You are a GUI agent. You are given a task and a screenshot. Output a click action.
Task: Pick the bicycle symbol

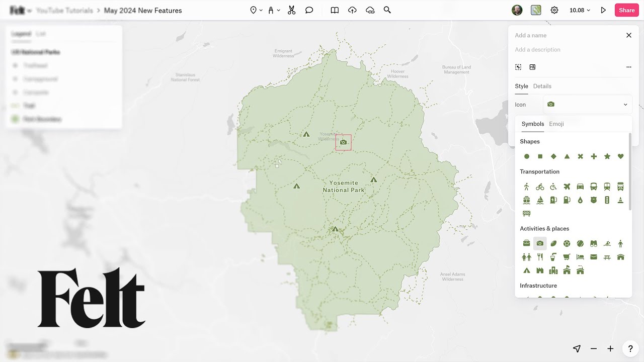pos(540,187)
